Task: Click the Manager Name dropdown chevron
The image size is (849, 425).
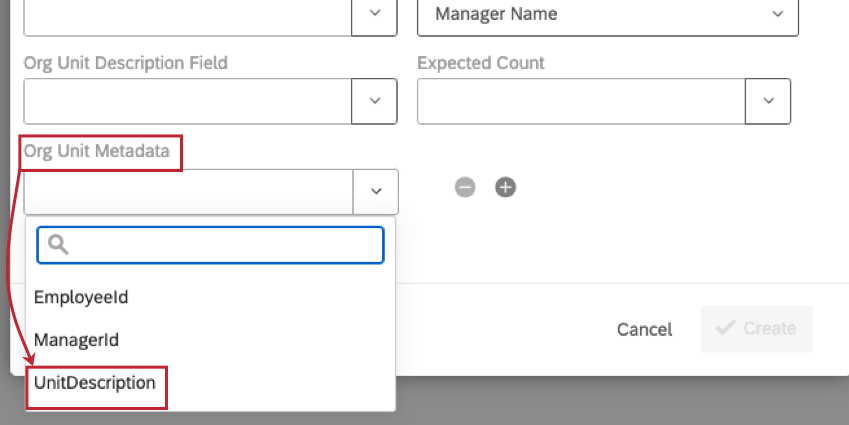Action: click(778, 14)
